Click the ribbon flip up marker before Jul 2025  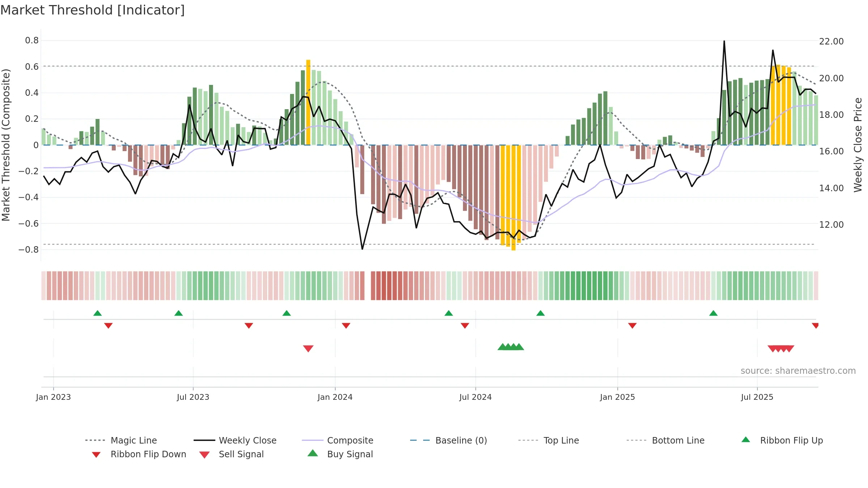(713, 313)
